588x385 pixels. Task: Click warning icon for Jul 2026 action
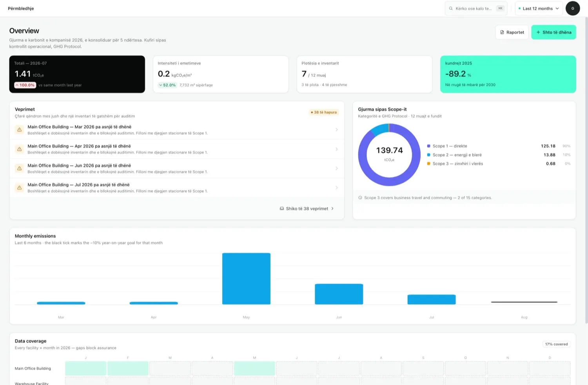(19, 188)
